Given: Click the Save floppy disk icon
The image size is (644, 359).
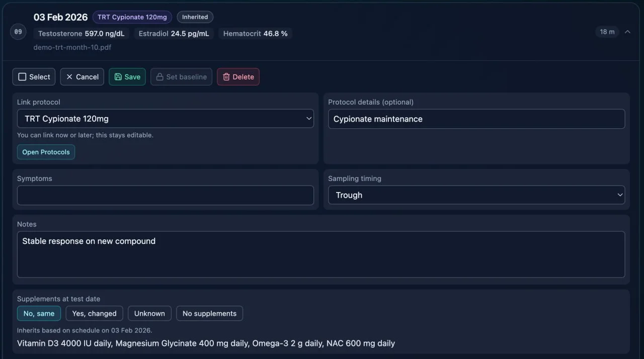Looking at the screenshot, I should pyautogui.click(x=118, y=77).
